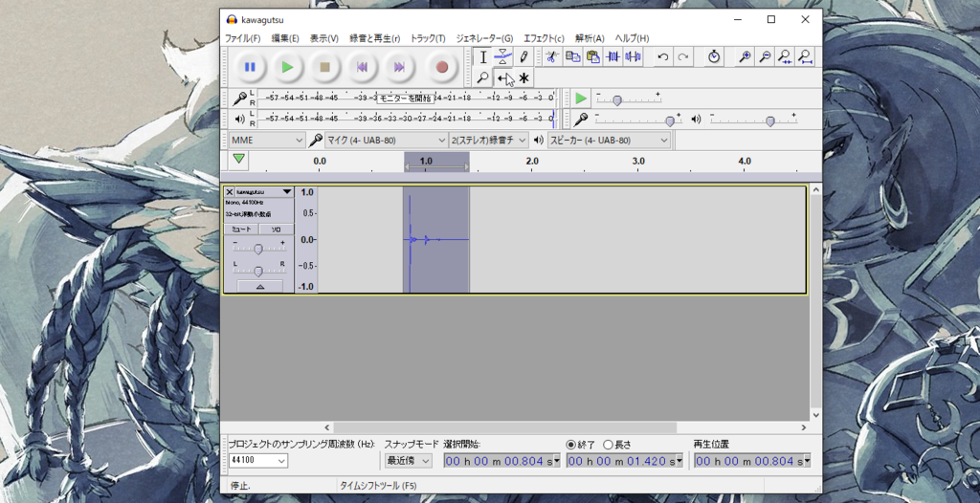Select the Multi-tool asterisk icon
The height and width of the screenshot is (503, 980).
coord(523,77)
